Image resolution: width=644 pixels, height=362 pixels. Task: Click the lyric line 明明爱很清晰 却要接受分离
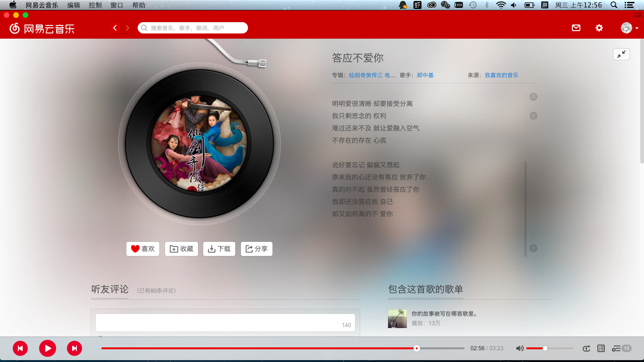click(x=372, y=104)
